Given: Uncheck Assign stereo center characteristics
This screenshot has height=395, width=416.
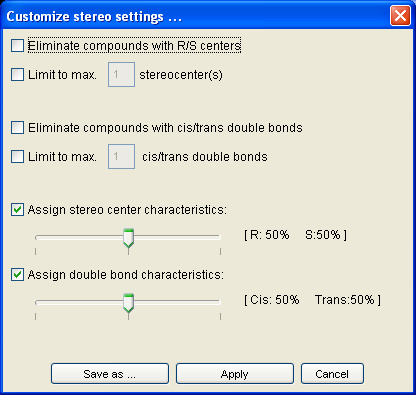Looking at the screenshot, I should [17, 210].
